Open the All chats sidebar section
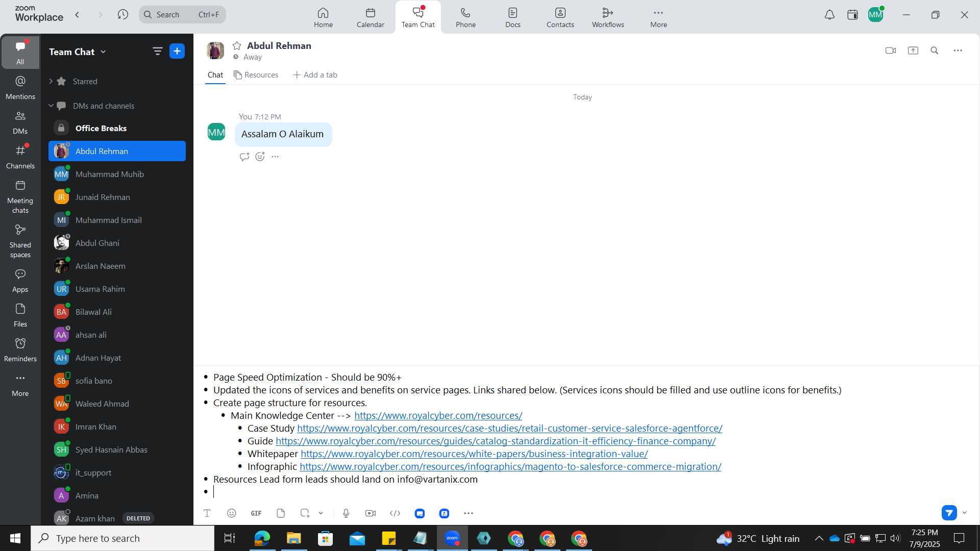This screenshot has width=980, height=551. coord(20,52)
